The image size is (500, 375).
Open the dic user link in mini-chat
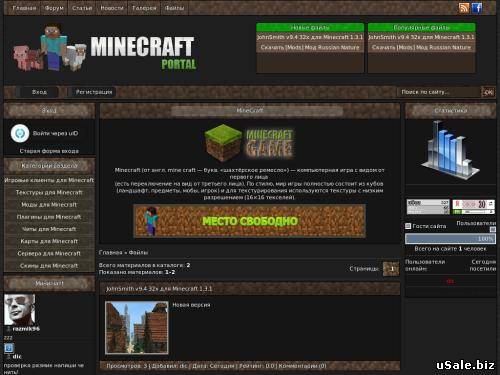(17, 357)
